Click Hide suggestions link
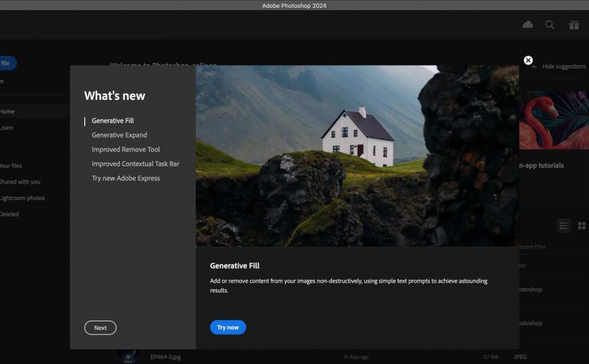Screen dimensions: 589x364 click(x=564, y=66)
